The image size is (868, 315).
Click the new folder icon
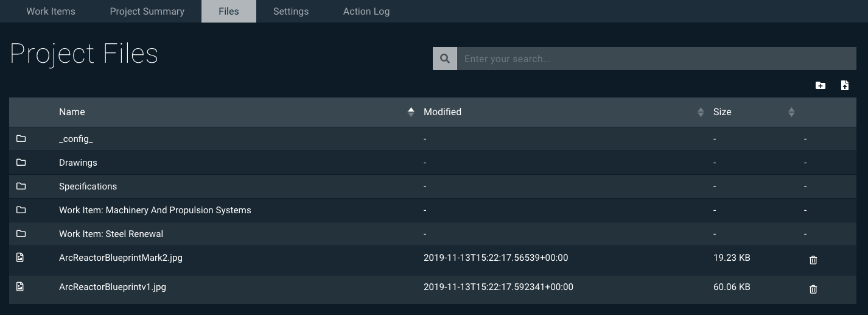pos(820,86)
